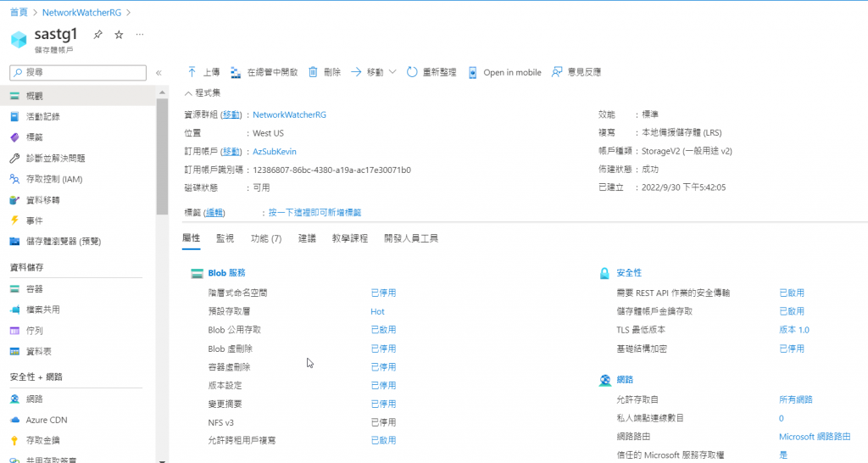The image size is (868, 463).
Task: Open 安全性 heading link
Action: coord(630,273)
